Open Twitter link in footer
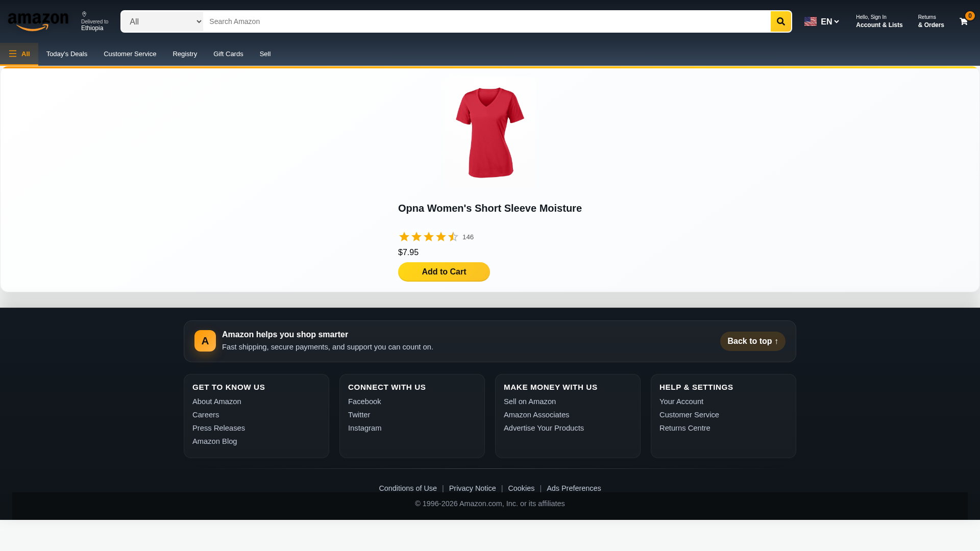This screenshot has width=980, height=551. (359, 415)
